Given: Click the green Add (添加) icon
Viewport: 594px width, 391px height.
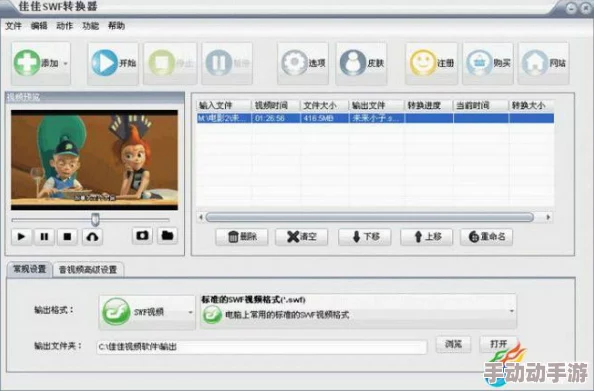Looking at the screenshot, I should coord(27,63).
